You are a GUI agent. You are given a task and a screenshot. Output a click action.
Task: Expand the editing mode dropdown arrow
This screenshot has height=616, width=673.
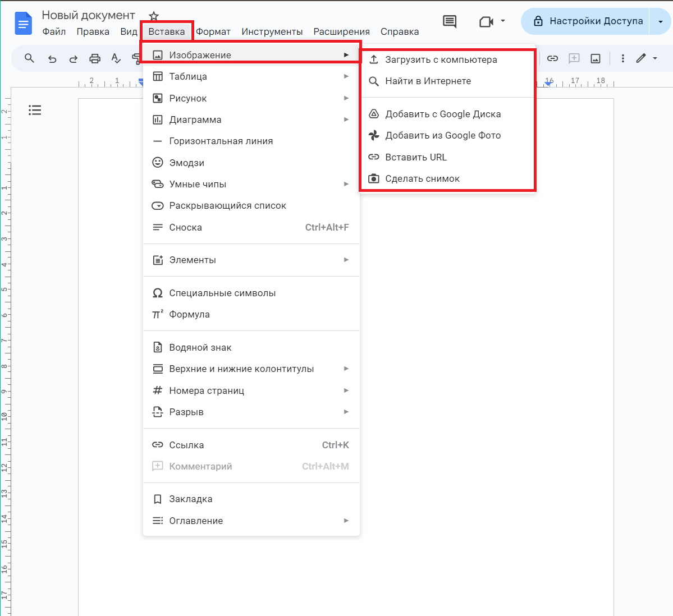pos(655,58)
